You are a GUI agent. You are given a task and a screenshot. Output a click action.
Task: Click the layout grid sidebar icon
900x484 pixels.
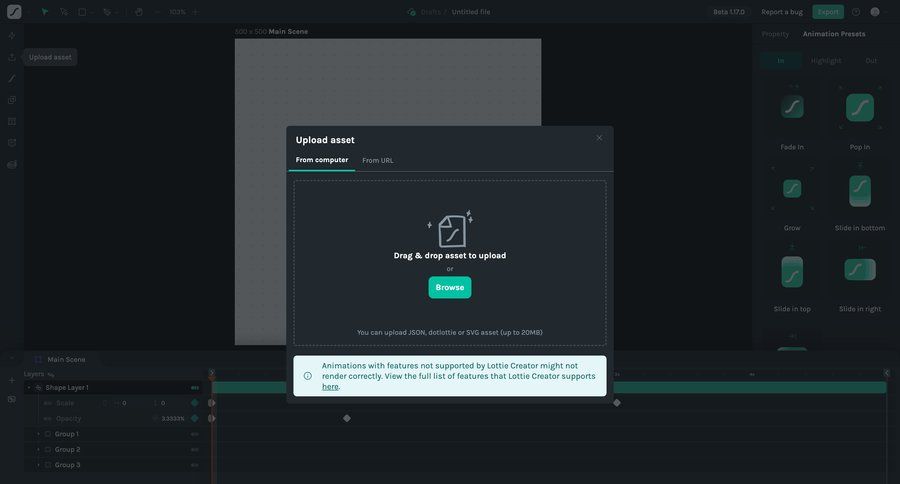(x=11, y=122)
